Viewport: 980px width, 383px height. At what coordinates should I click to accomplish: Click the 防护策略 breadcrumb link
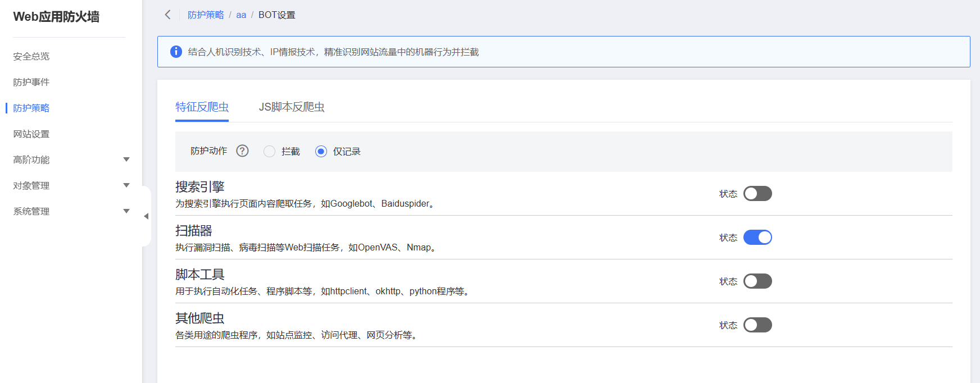tap(206, 15)
